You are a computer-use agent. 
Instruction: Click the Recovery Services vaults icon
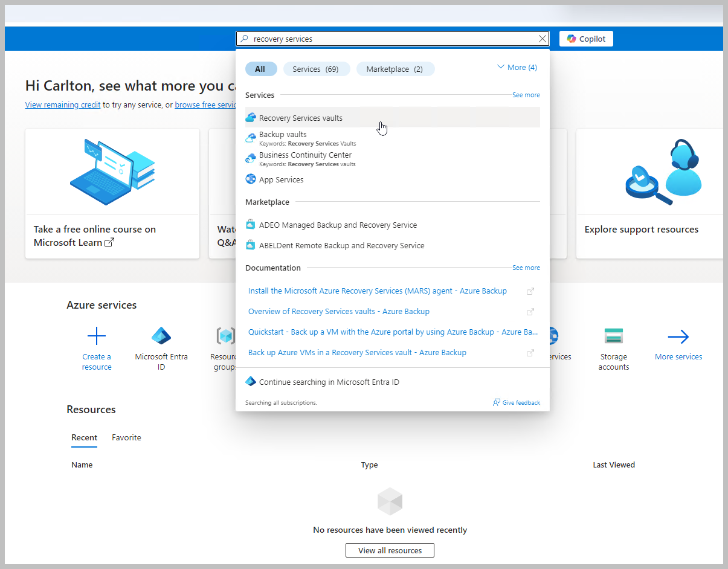[251, 118]
